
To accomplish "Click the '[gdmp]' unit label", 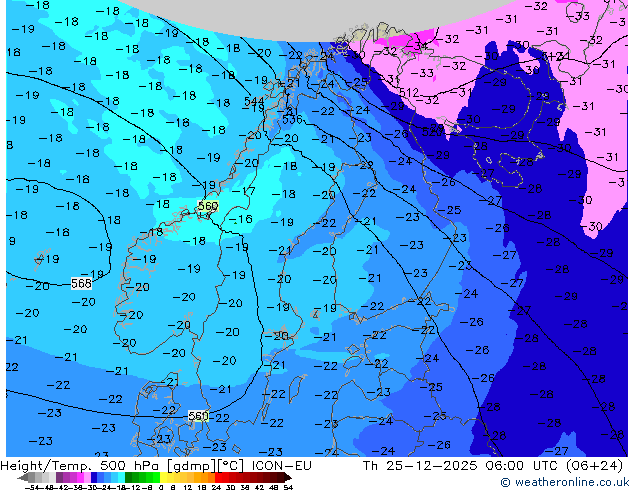I will (x=190, y=466).
